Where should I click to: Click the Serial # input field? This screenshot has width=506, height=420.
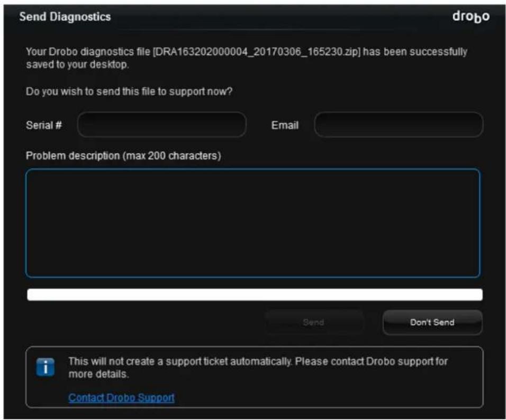161,124
